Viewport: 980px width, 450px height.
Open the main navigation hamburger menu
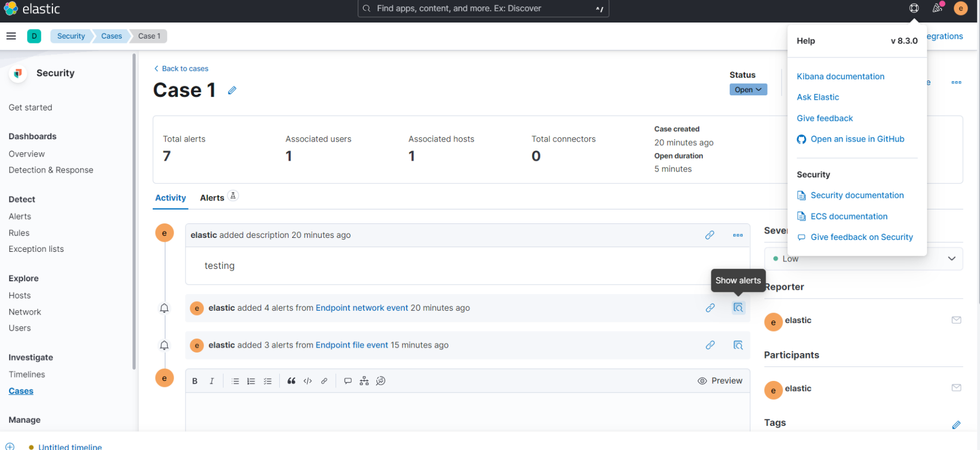coord(11,36)
